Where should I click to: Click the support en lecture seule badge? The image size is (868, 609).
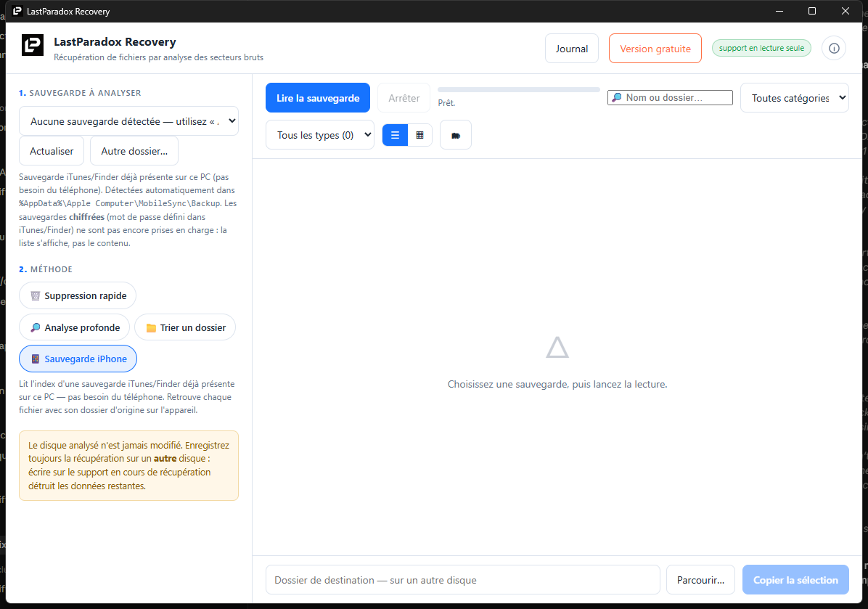(761, 48)
